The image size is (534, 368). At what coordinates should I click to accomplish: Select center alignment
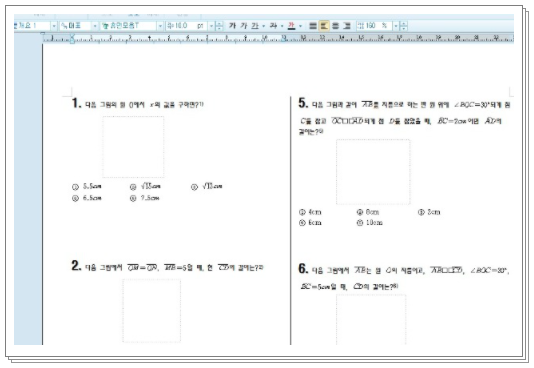335,26
